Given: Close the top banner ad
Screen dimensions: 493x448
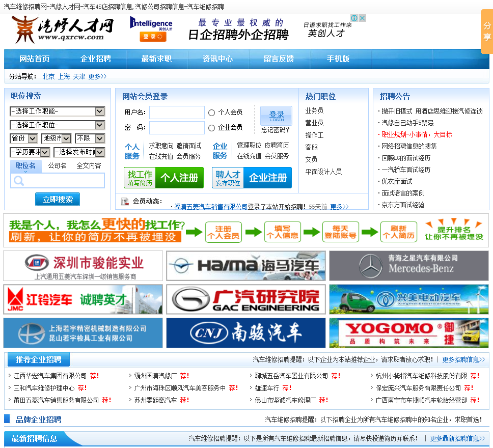Looking at the screenshot, I should 362,18.
